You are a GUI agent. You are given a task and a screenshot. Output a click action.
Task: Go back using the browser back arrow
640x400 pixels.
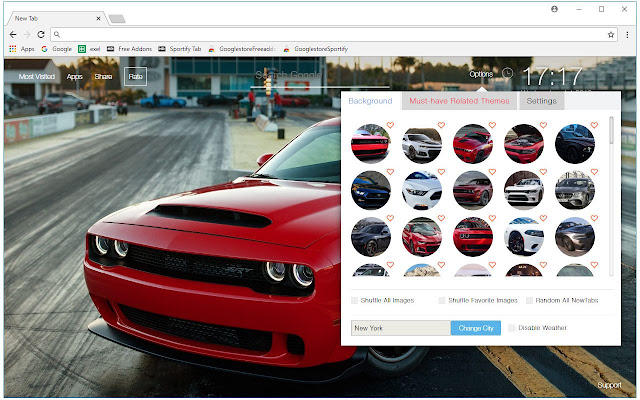[13, 35]
